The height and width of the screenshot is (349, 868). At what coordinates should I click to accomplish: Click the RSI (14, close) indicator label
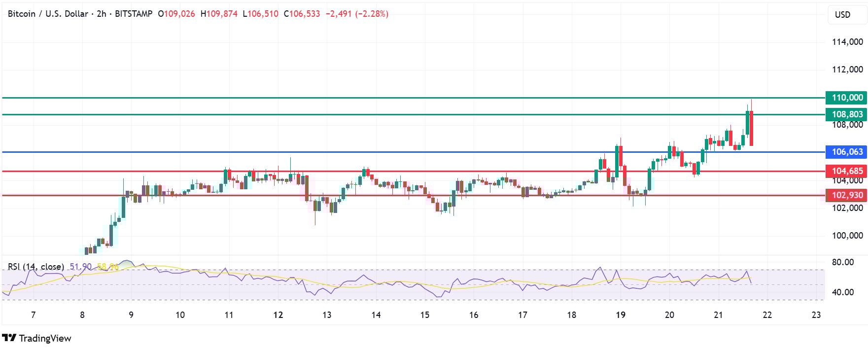(36, 267)
